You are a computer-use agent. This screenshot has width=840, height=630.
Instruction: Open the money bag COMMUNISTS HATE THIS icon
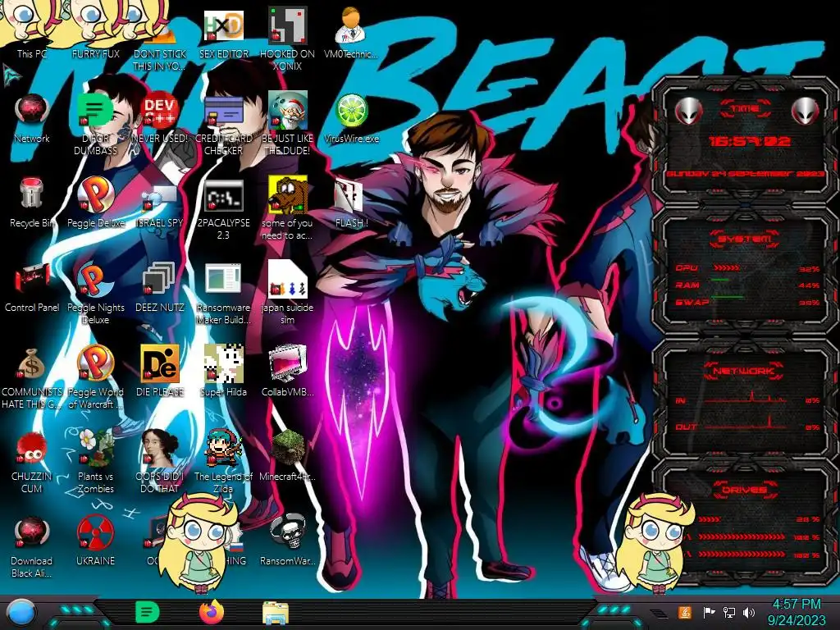coord(32,377)
